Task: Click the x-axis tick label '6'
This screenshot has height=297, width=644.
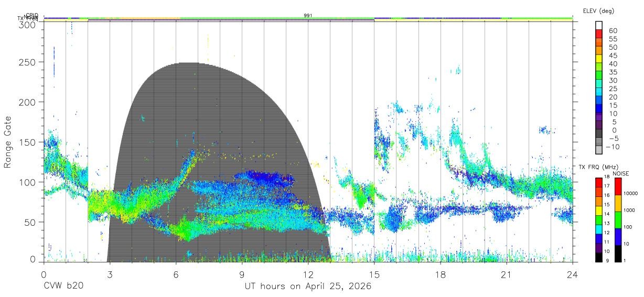Action: [176, 274]
